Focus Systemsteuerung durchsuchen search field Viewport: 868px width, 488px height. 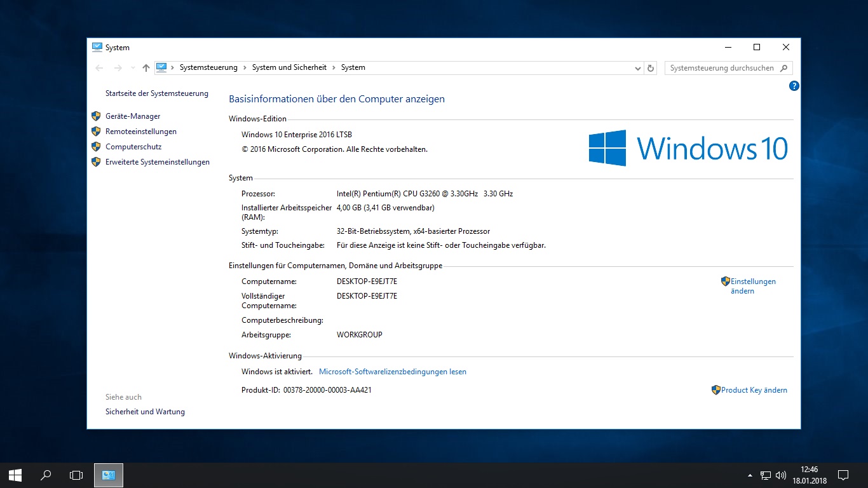(728, 68)
